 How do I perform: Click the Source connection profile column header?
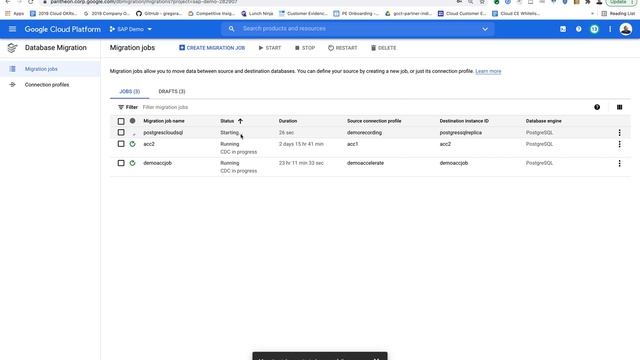click(374, 121)
